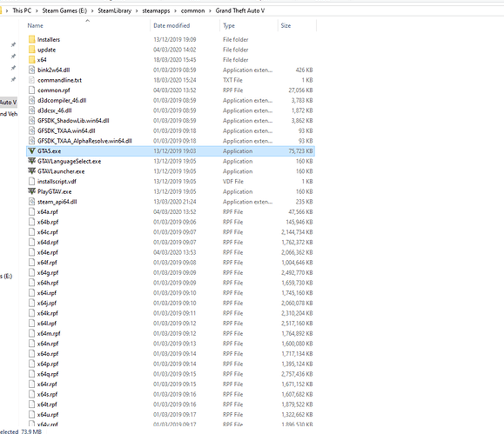Viewport: 504px width, 434px height.
Task: Select the common.rpf file row
Action: click(x=171, y=90)
